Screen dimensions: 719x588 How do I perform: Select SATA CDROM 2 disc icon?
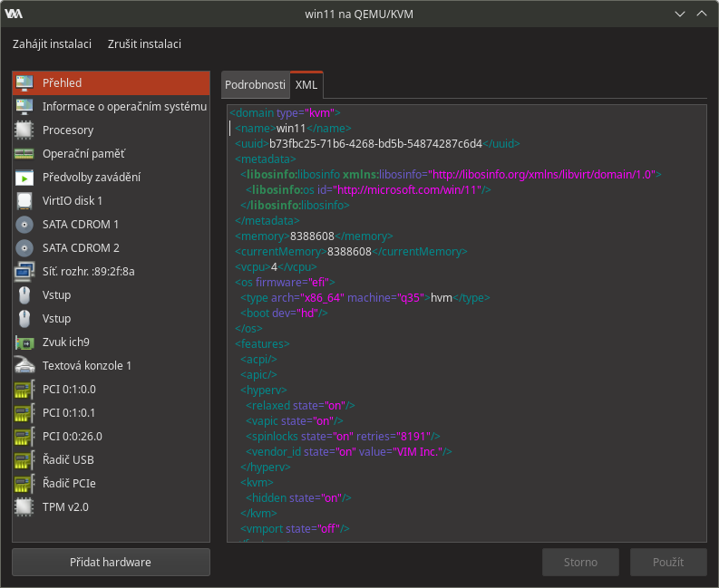point(24,248)
